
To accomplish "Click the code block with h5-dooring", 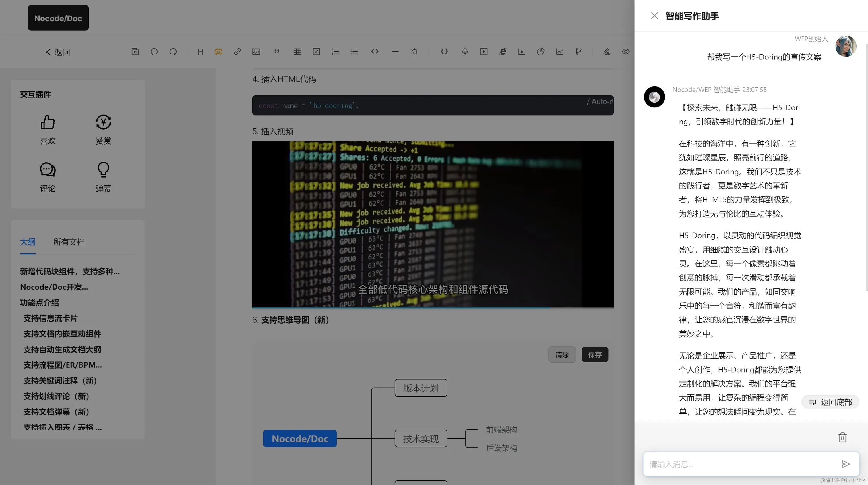I will (x=433, y=105).
